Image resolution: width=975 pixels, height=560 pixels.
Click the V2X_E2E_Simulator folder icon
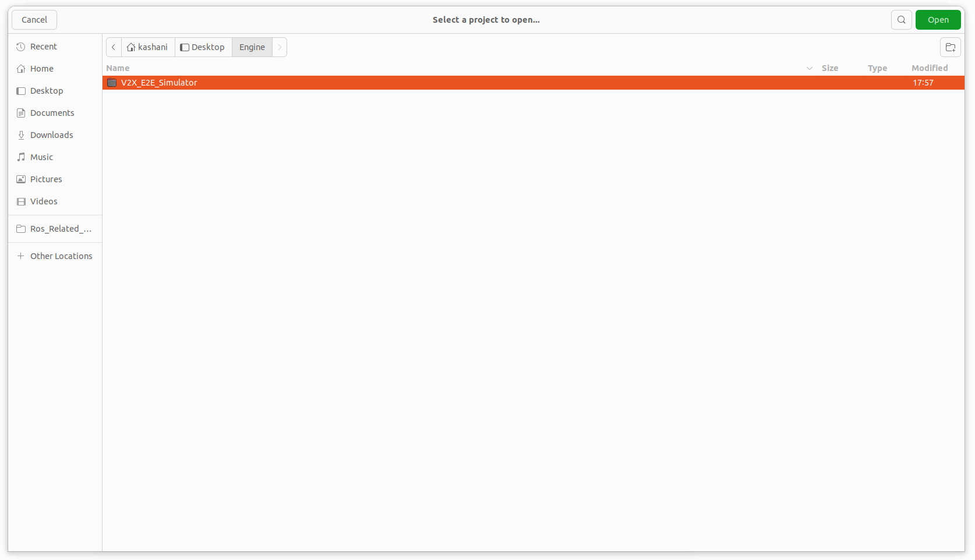(x=112, y=83)
